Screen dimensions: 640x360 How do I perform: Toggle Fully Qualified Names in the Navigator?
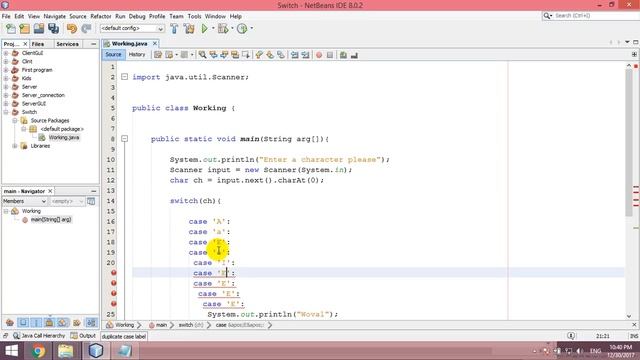click(76, 323)
